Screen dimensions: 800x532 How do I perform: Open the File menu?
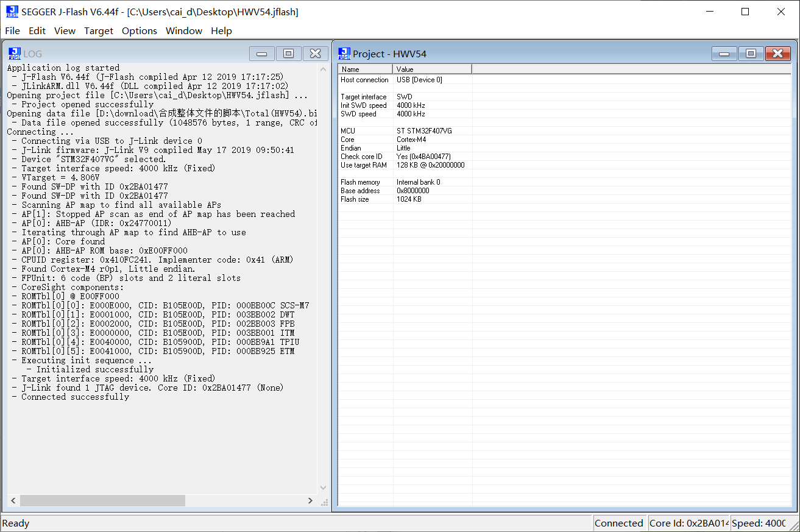coord(12,30)
